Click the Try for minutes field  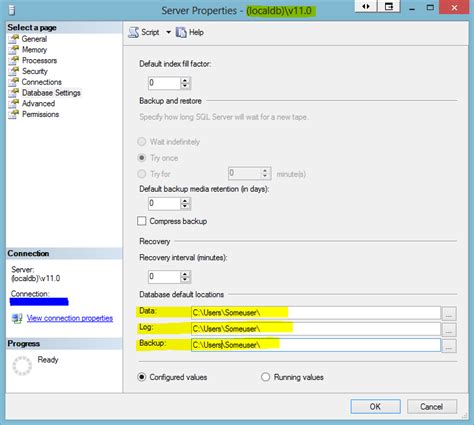pos(244,173)
